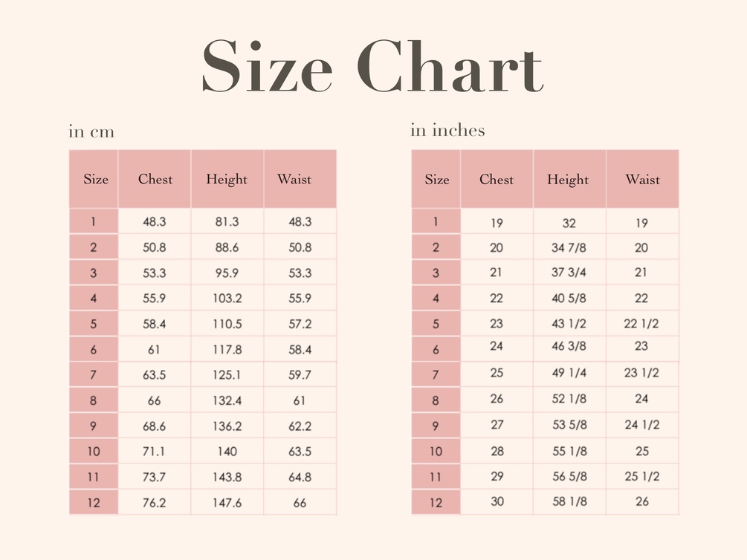
Task: Select the 49 1/4 height value
Action: (x=569, y=373)
